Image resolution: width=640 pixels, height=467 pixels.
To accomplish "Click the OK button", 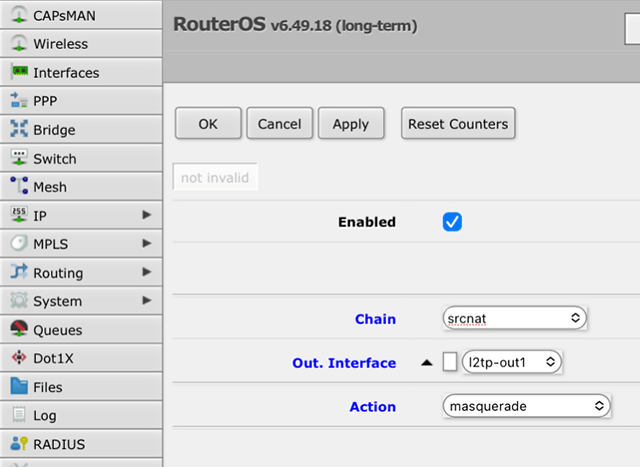I will (x=208, y=124).
